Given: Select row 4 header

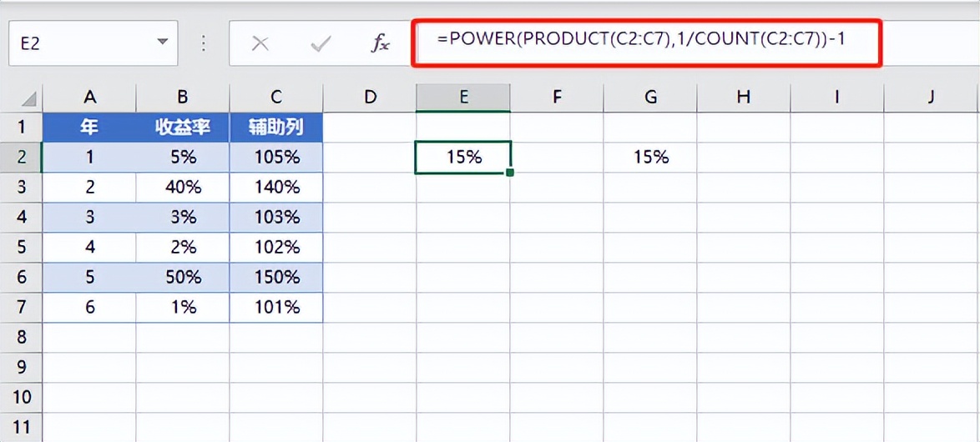Looking at the screenshot, I should click(x=21, y=218).
